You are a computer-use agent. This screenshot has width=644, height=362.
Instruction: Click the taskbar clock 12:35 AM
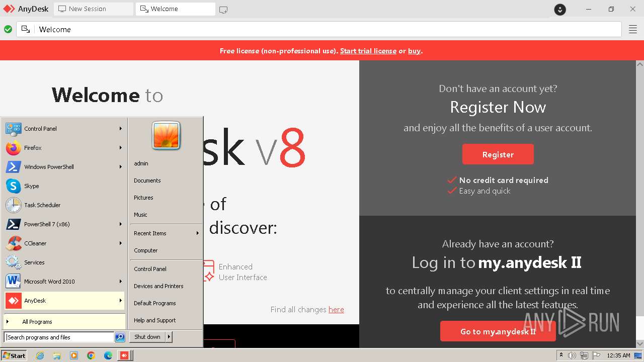point(618,355)
